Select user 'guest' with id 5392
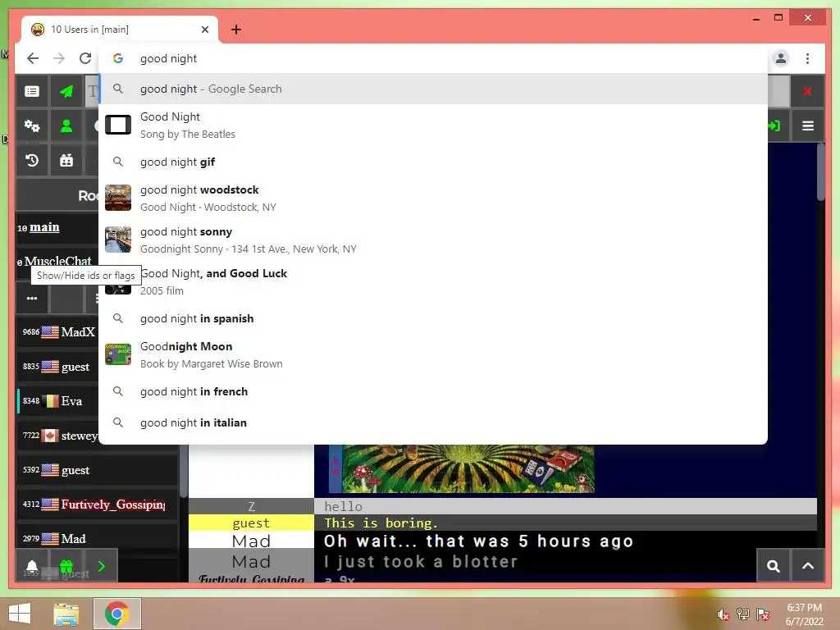The image size is (840, 630). [x=97, y=470]
